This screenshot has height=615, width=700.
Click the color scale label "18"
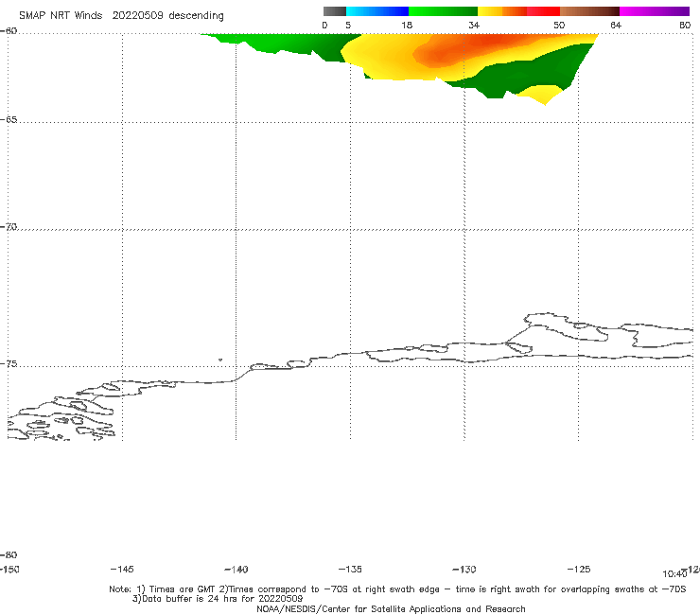coord(407,25)
